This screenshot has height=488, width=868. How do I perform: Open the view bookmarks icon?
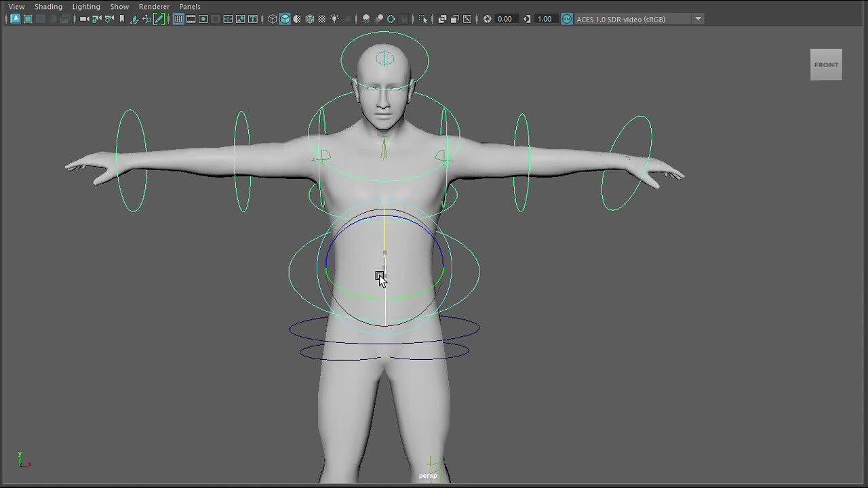122,19
